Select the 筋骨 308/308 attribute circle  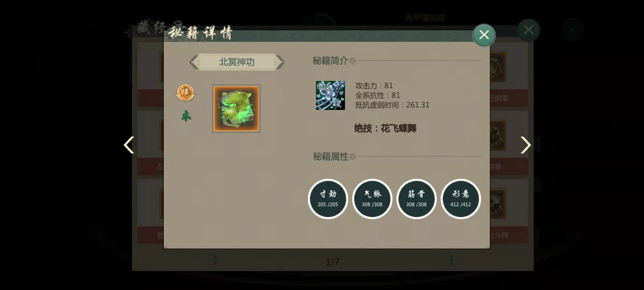coord(416,199)
